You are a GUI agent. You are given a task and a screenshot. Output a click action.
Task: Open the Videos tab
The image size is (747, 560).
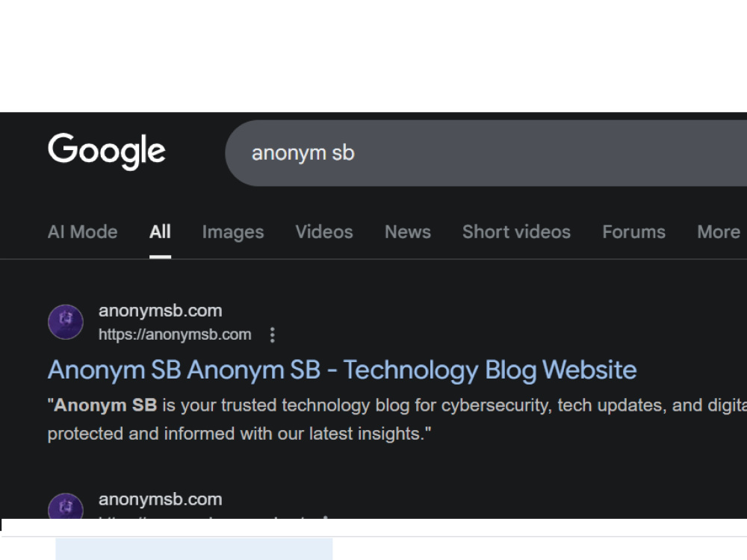tap(324, 232)
